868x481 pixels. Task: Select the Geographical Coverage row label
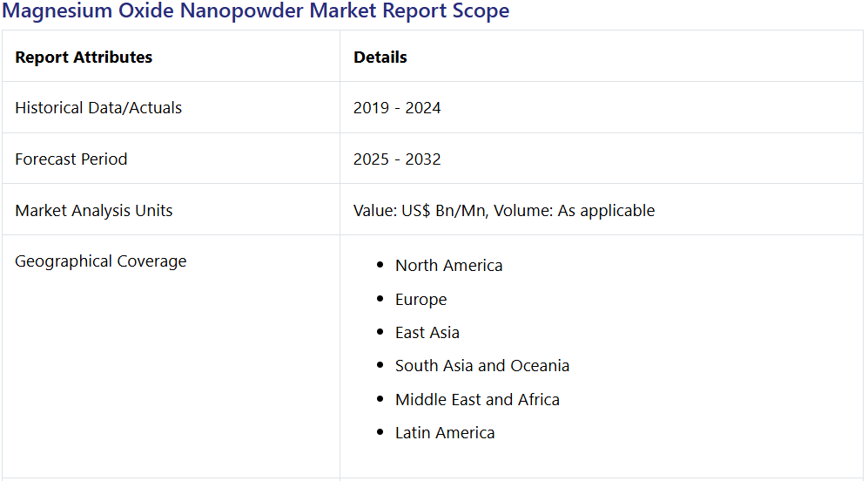pos(101,261)
